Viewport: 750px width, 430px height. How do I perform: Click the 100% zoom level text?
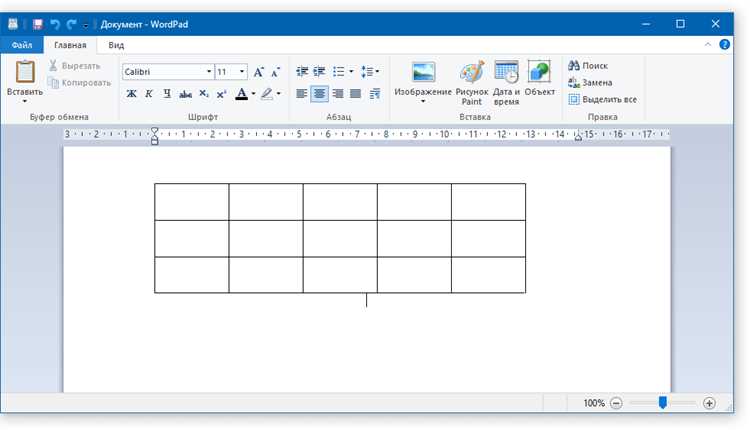[594, 403]
